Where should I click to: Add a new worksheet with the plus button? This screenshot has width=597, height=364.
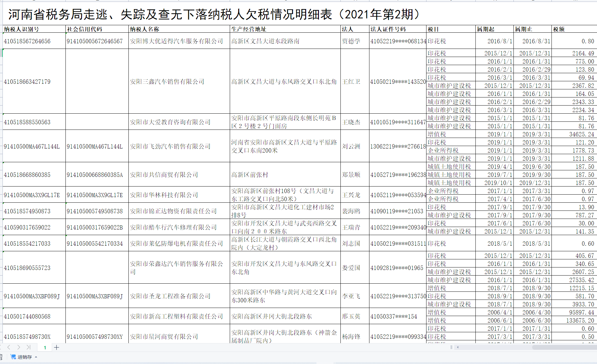pyautogui.click(x=56, y=347)
